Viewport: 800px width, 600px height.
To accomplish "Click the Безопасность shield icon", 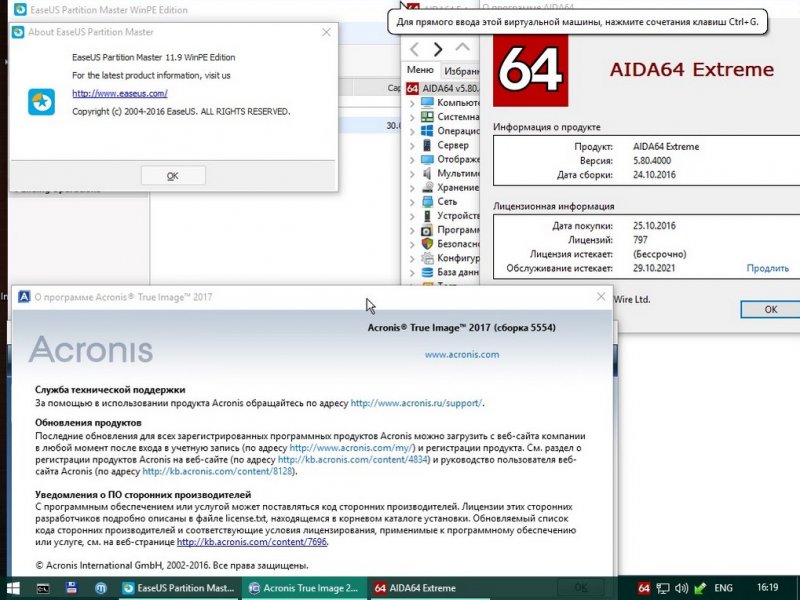I will click(x=427, y=244).
